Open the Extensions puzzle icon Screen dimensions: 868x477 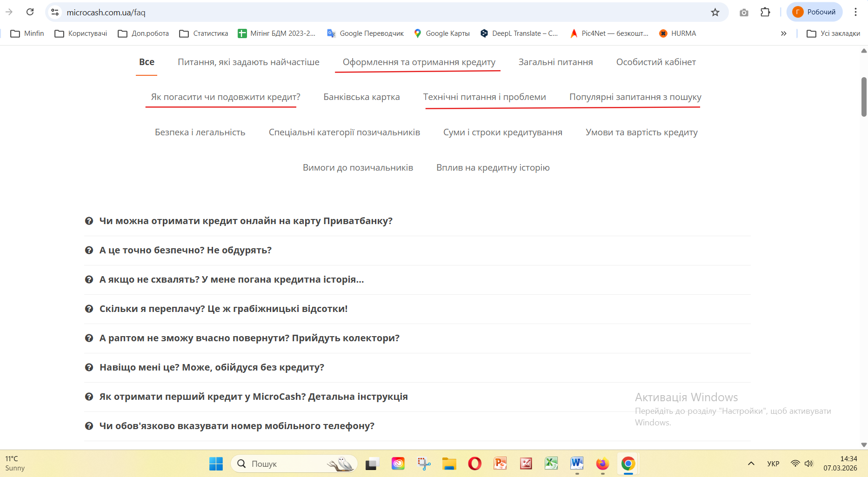765,12
